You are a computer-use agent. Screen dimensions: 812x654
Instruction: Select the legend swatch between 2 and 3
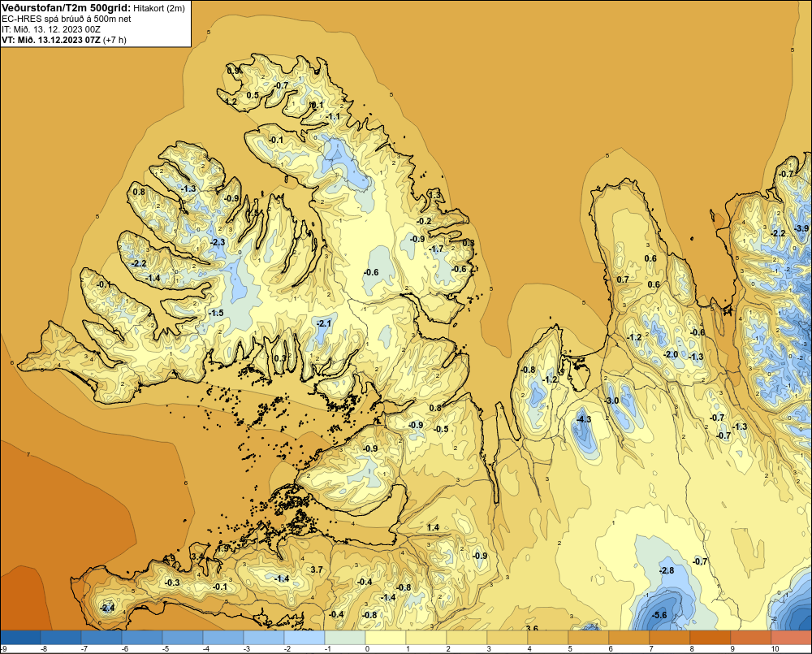coord(467,637)
